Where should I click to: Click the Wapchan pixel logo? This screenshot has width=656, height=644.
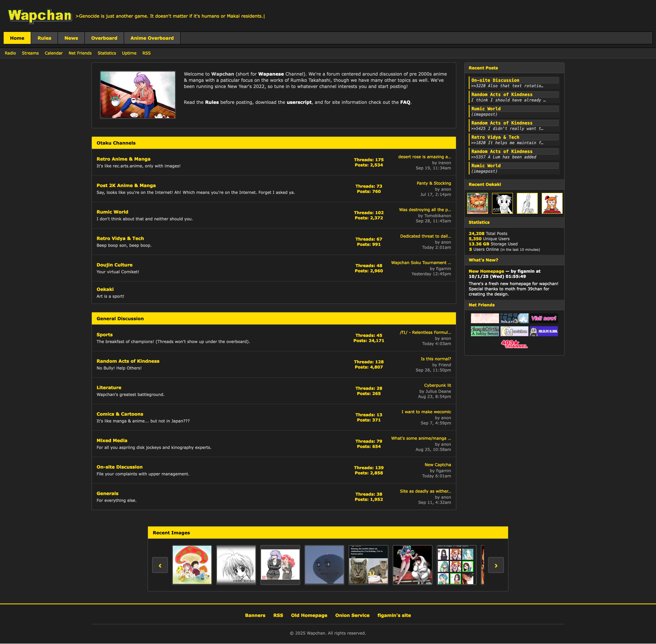pos(40,16)
